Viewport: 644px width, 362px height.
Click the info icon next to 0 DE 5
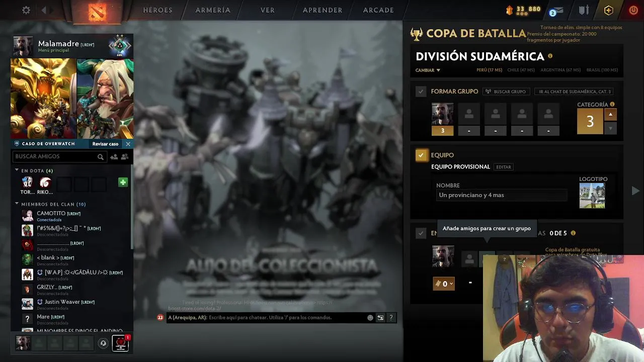pos(573,233)
